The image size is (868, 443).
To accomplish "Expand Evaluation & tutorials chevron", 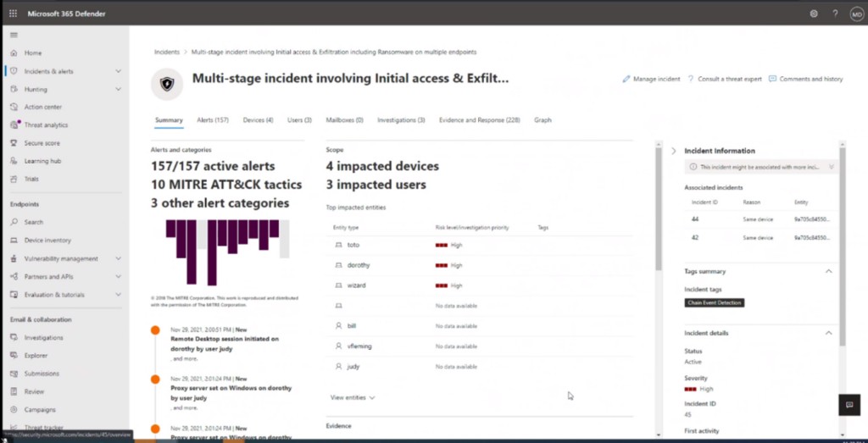I will (x=118, y=295).
